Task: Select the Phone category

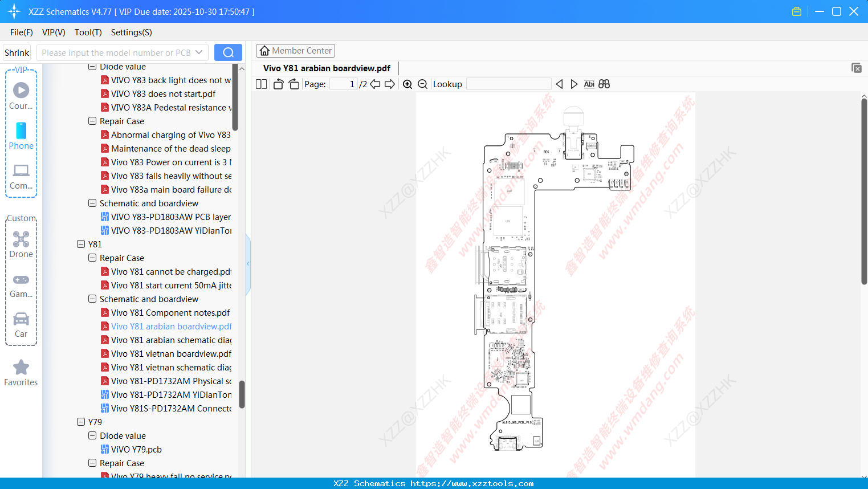Action: pyautogui.click(x=21, y=136)
